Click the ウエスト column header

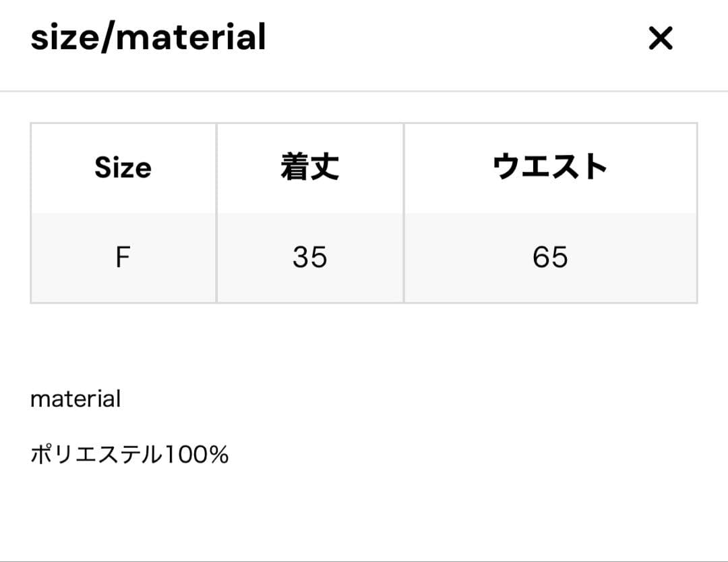coord(550,168)
